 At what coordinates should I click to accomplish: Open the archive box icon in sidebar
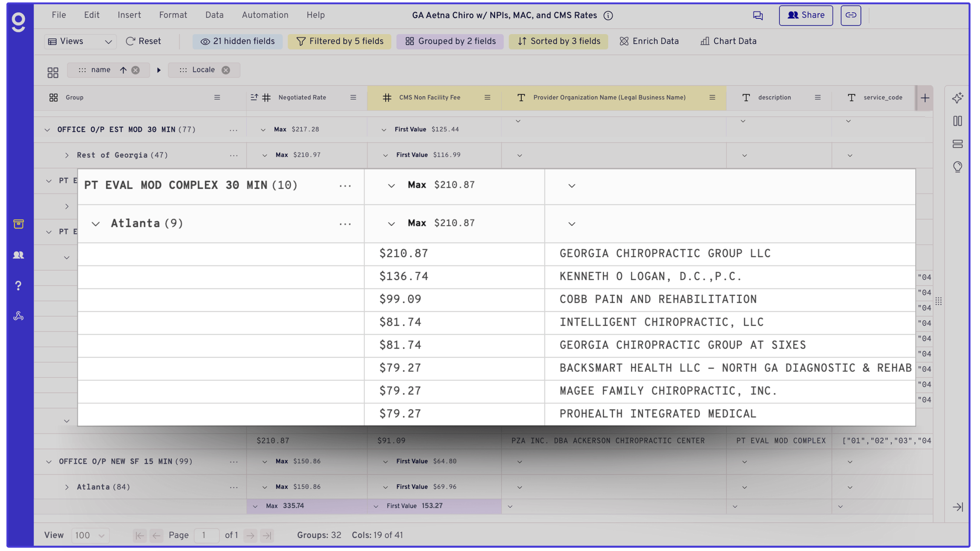tap(18, 224)
